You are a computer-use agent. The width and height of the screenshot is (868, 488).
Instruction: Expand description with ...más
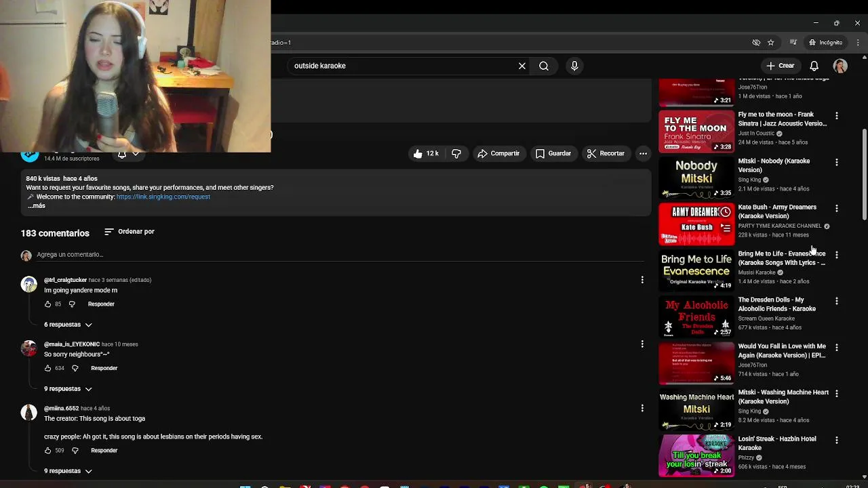(37, 205)
